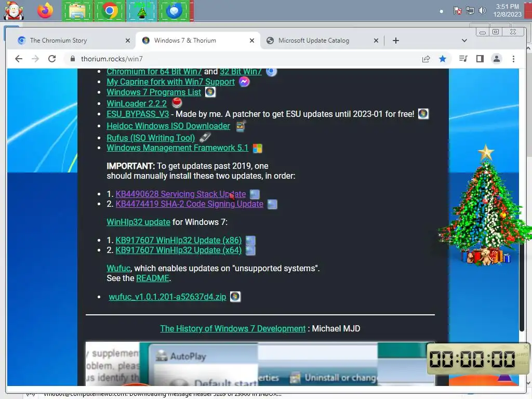532x399 pixels.
Task: Open KB4474419 SHA-2 Code Signing Update
Action: (189, 204)
